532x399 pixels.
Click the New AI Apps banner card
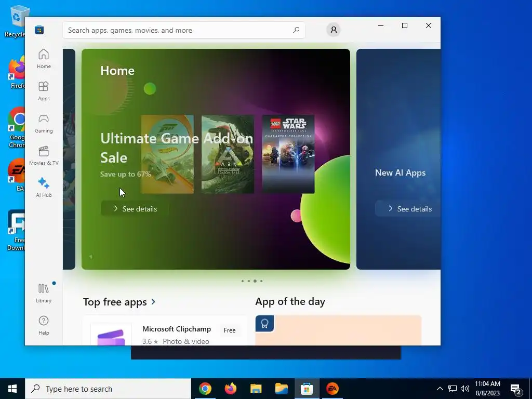point(398,159)
